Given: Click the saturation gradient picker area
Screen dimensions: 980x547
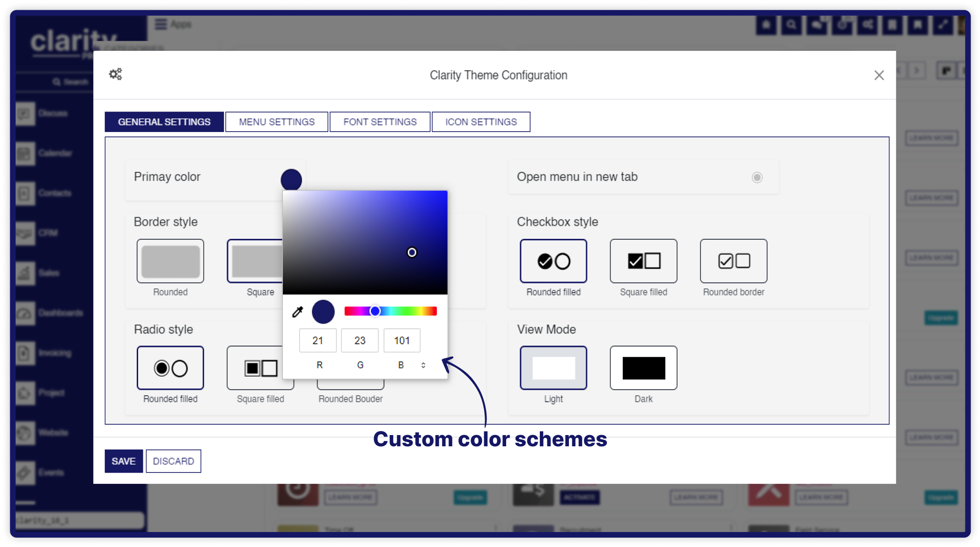Looking at the screenshot, I should pos(365,242).
